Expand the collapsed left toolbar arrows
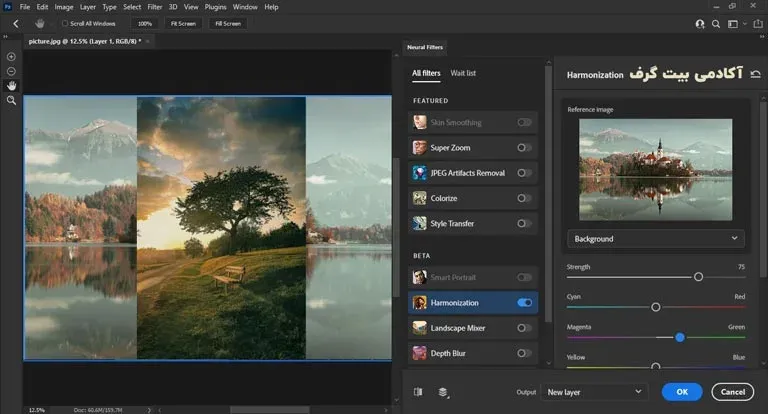 (x=5, y=36)
